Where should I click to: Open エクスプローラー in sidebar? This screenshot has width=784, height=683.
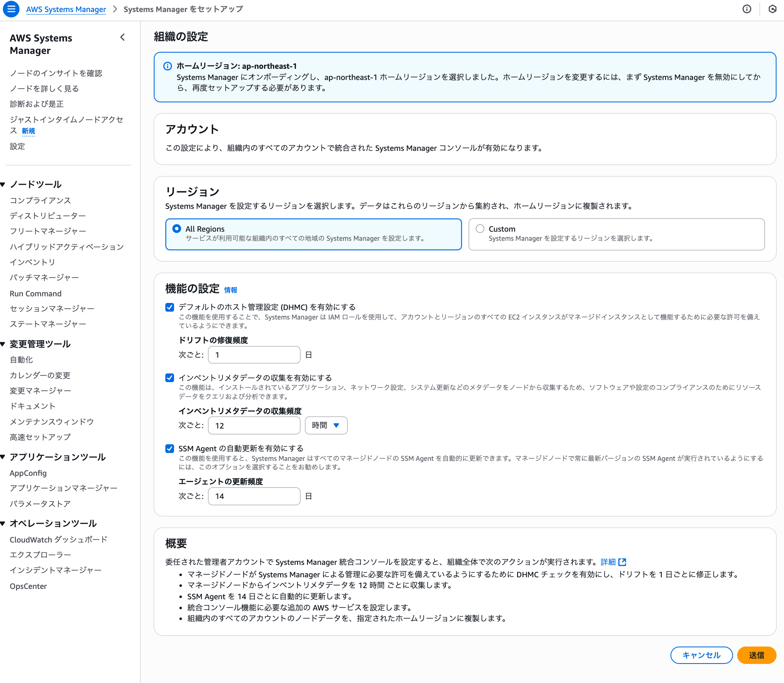click(41, 555)
